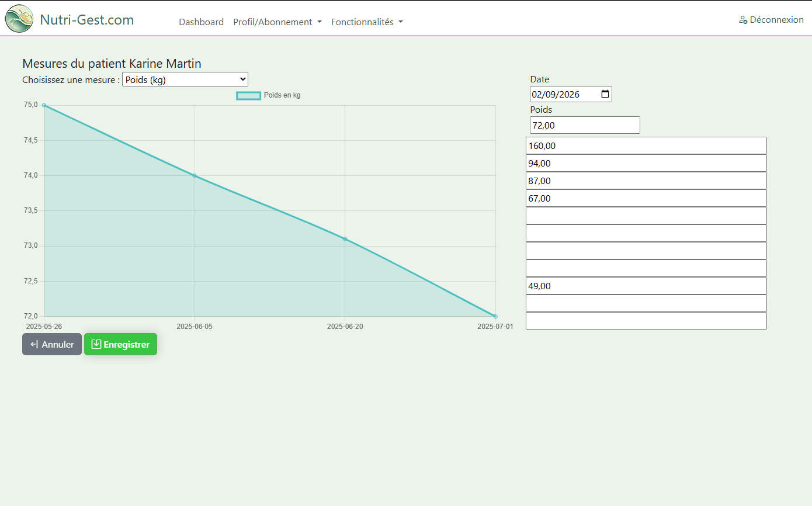This screenshot has width=812, height=506.
Task: Select the field containing 87,00
Action: coord(646,181)
